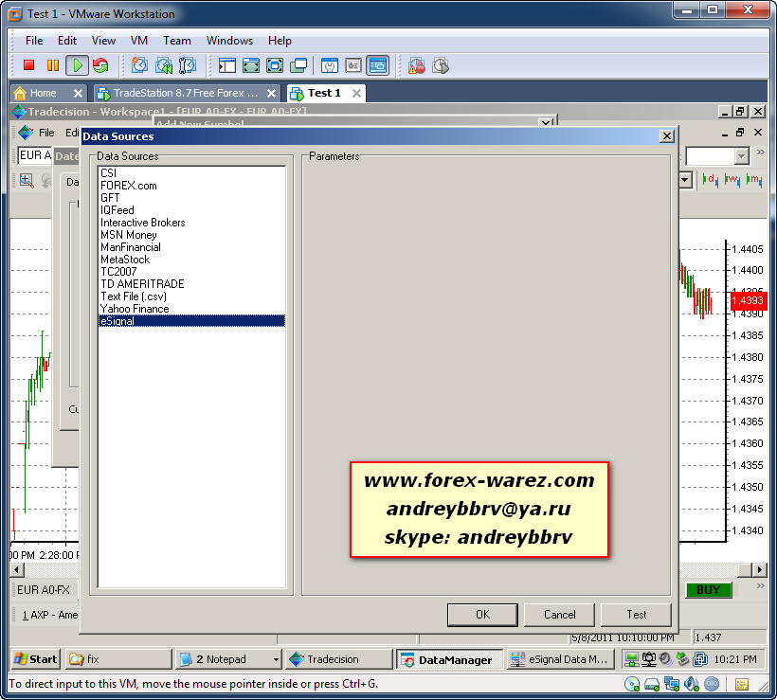Open the VM menu
The width and height of the screenshot is (777, 700).
pos(139,41)
